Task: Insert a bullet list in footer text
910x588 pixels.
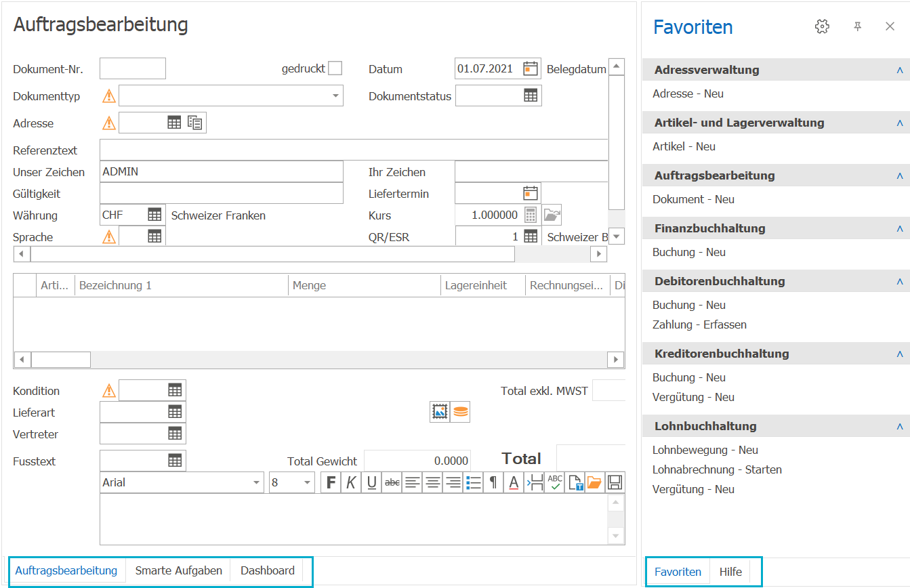Action: pyautogui.click(x=473, y=482)
